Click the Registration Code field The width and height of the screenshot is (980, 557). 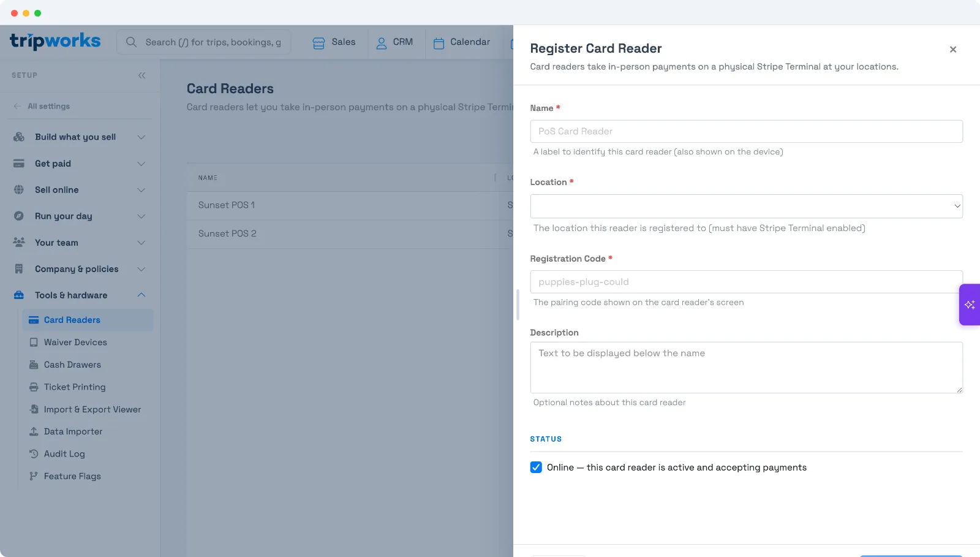click(746, 282)
